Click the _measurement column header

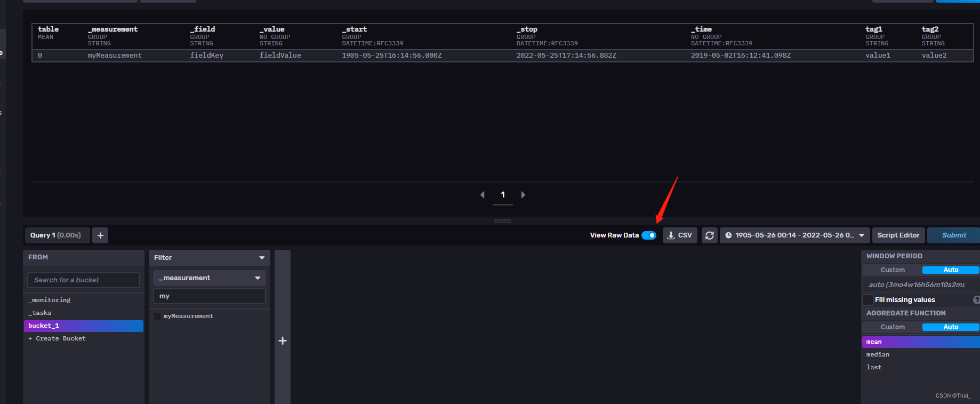tap(113, 29)
